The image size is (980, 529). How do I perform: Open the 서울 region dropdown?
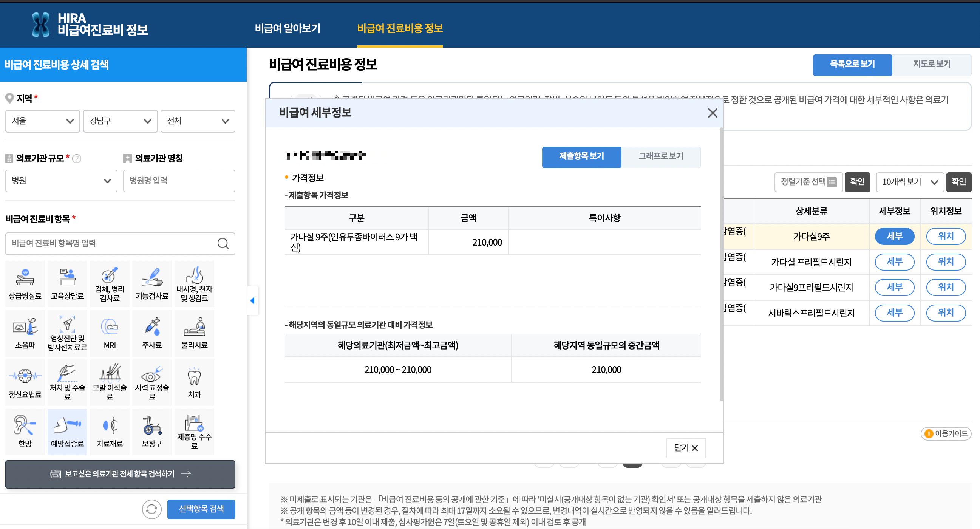point(43,121)
